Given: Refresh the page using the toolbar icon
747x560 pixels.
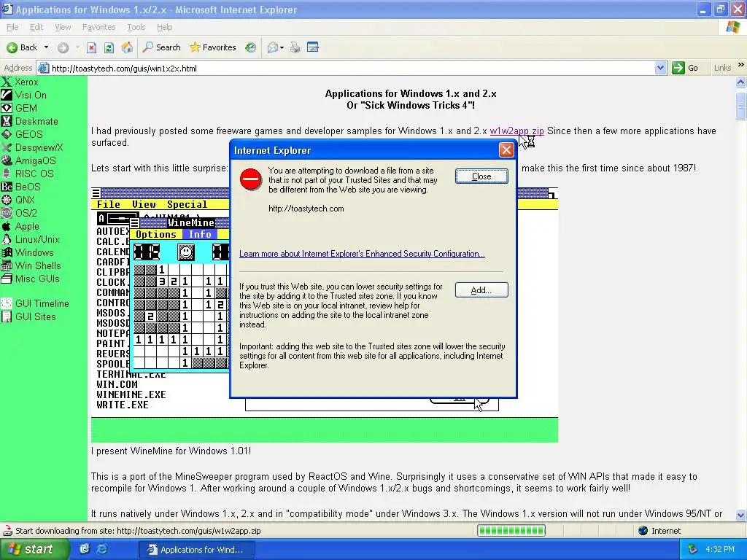Looking at the screenshot, I should (109, 47).
